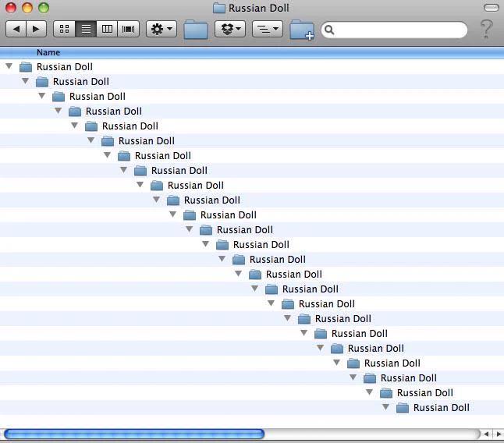Select the top-level 'Russian Doll' row text
This screenshot has width=504, height=443.
point(65,67)
